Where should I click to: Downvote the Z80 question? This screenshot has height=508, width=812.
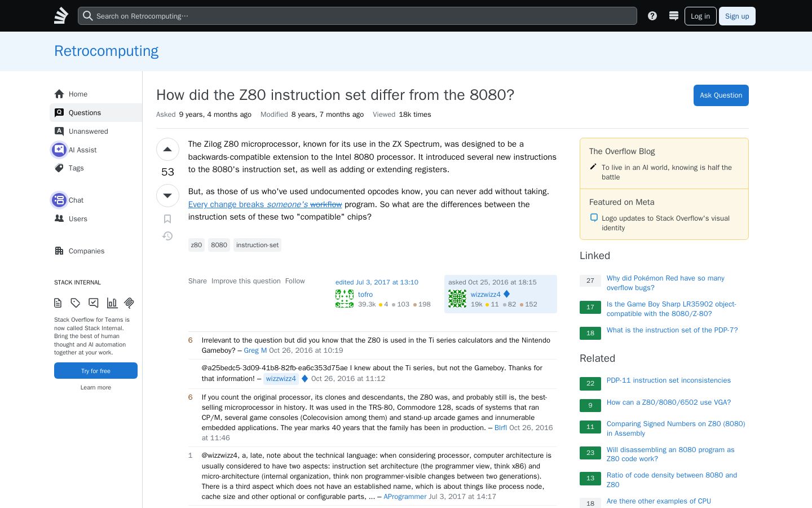point(167,195)
